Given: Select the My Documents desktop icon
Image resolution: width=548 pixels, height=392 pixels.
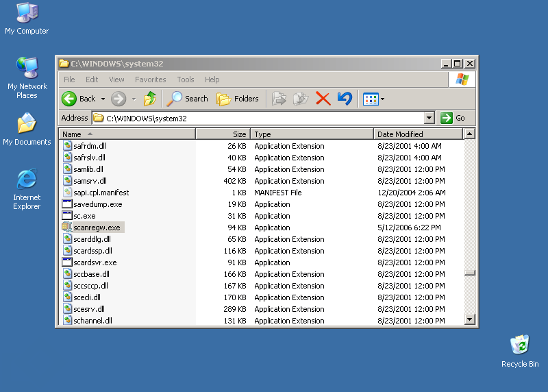Looking at the screenshot, I should [x=27, y=123].
